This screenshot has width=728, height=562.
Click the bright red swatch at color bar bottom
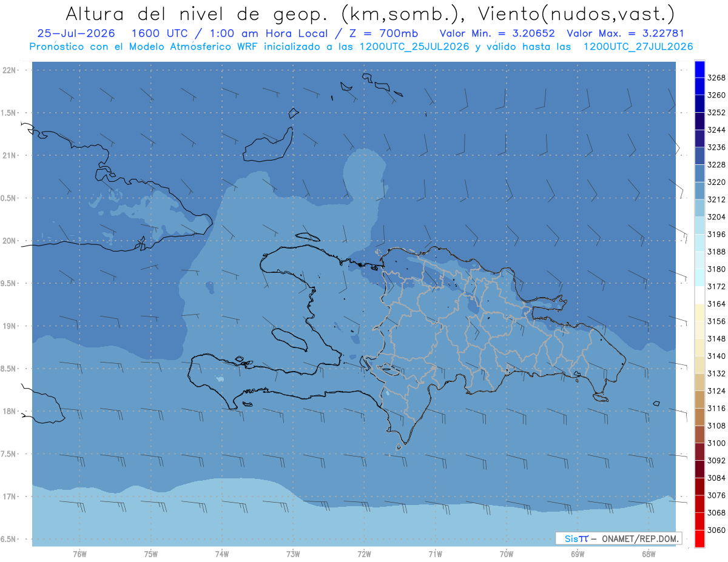coord(699,538)
